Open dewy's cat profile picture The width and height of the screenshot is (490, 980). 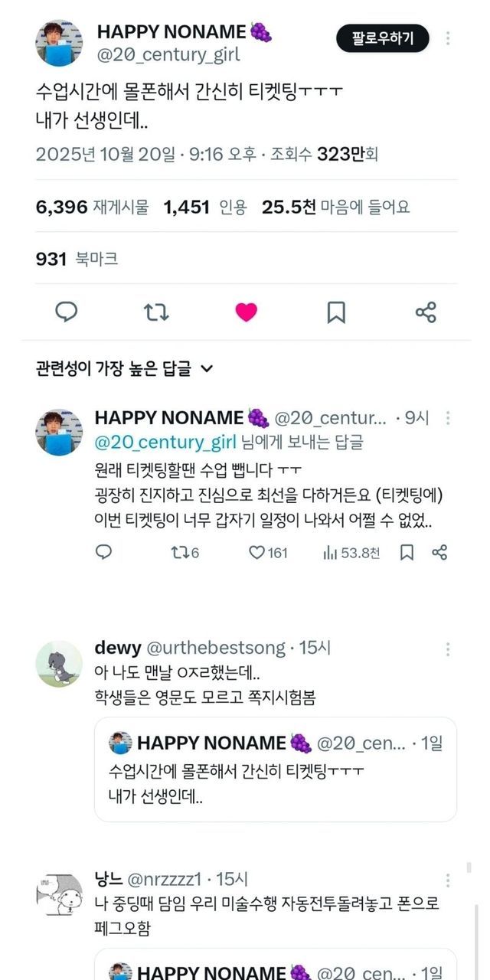click(59, 664)
